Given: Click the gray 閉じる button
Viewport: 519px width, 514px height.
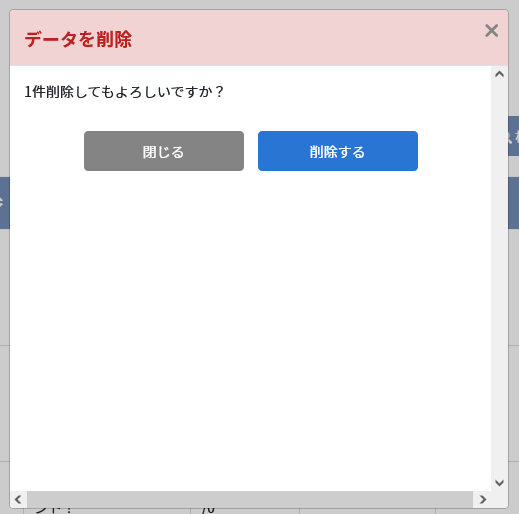Looking at the screenshot, I should pos(164,151).
